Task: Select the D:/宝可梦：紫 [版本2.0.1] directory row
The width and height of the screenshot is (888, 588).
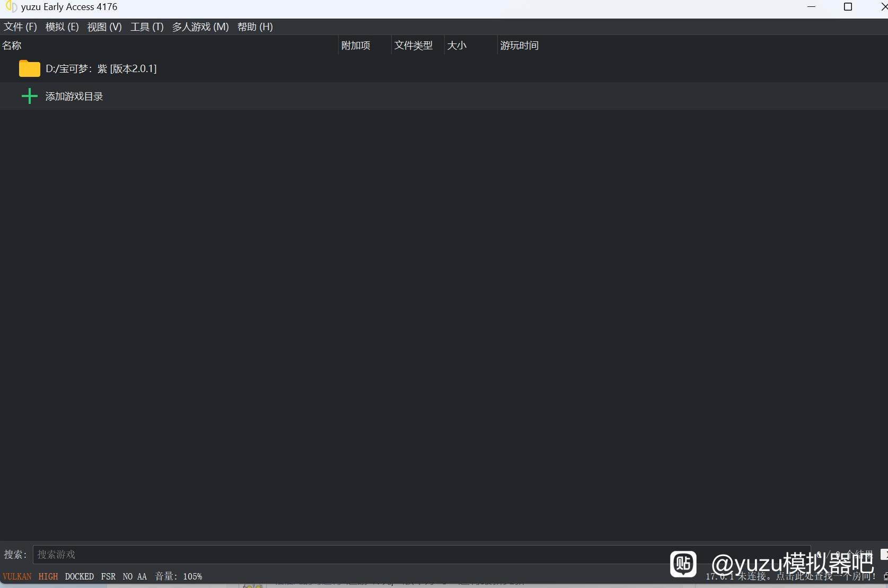Action: pyautogui.click(x=444, y=68)
